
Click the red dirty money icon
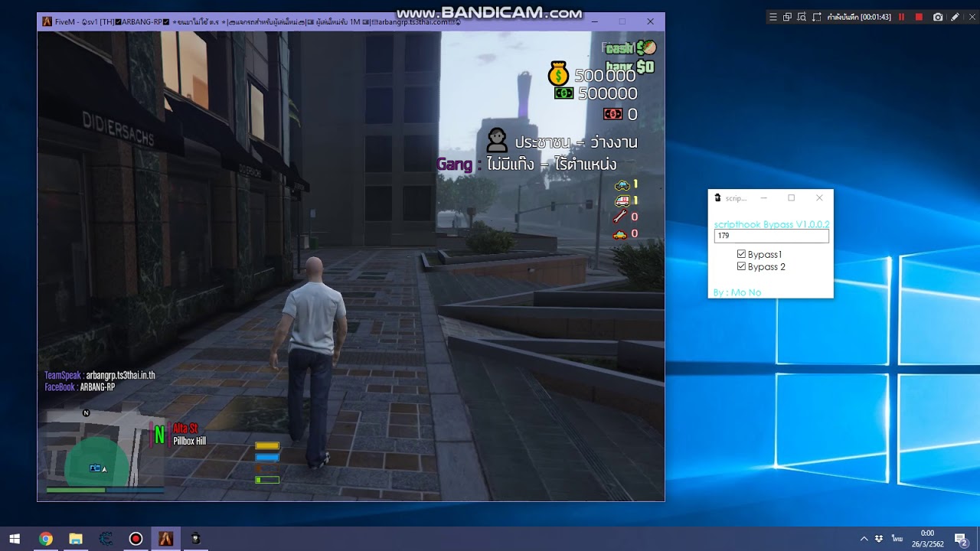coord(612,114)
